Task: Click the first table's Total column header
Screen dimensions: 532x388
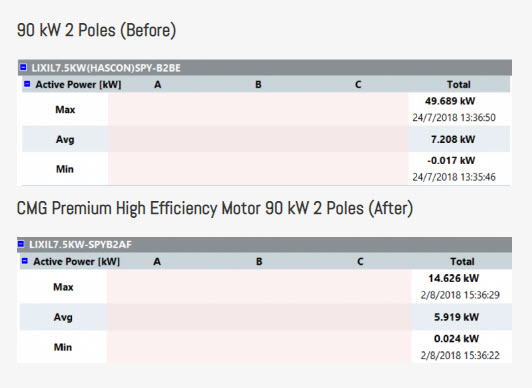Action: coord(458,84)
